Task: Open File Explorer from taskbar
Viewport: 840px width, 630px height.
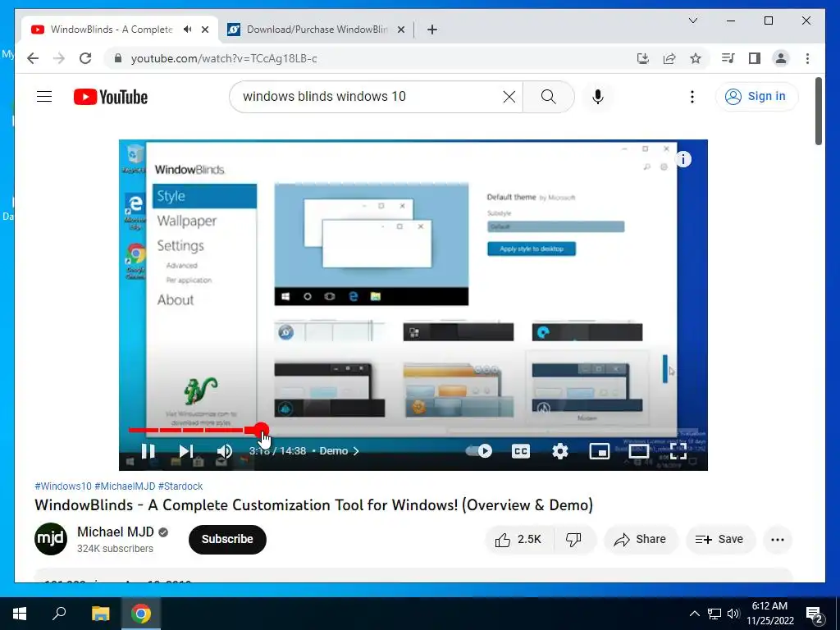Action: [100, 614]
